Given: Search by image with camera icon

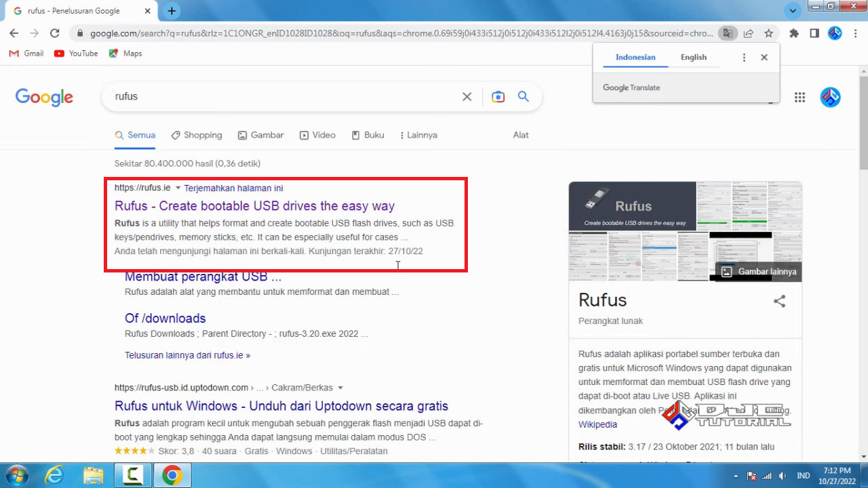Looking at the screenshot, I should coord(498,97).
